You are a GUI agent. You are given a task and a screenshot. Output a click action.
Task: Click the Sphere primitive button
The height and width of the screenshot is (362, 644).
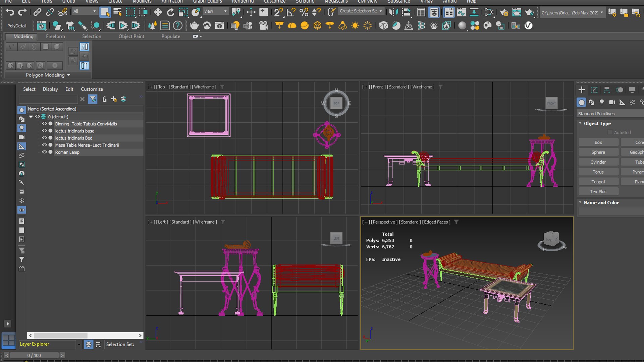pos(598,152)
